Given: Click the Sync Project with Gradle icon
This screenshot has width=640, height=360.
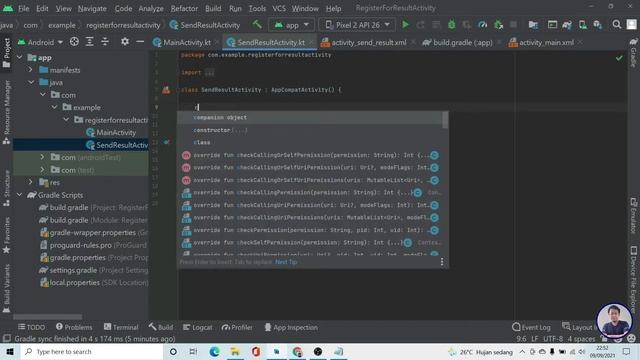Looking at the screenshot, I should coord(567,25).
